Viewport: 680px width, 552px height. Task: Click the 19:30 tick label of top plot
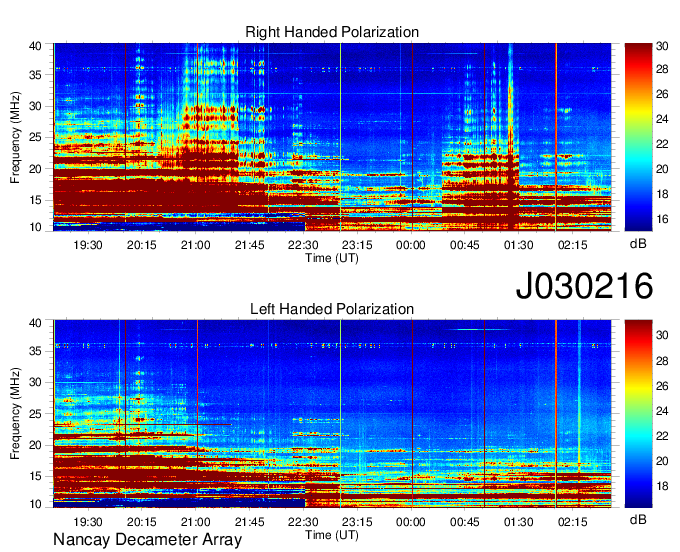click(x=88, y=245)
